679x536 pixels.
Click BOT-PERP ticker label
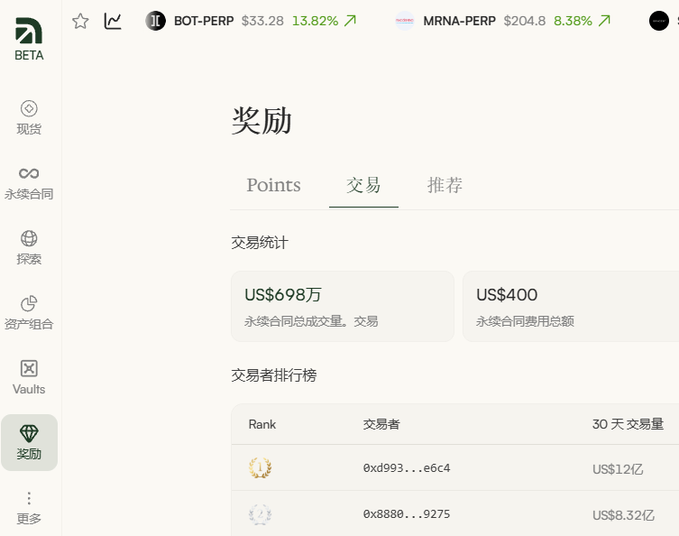point(204,21)
